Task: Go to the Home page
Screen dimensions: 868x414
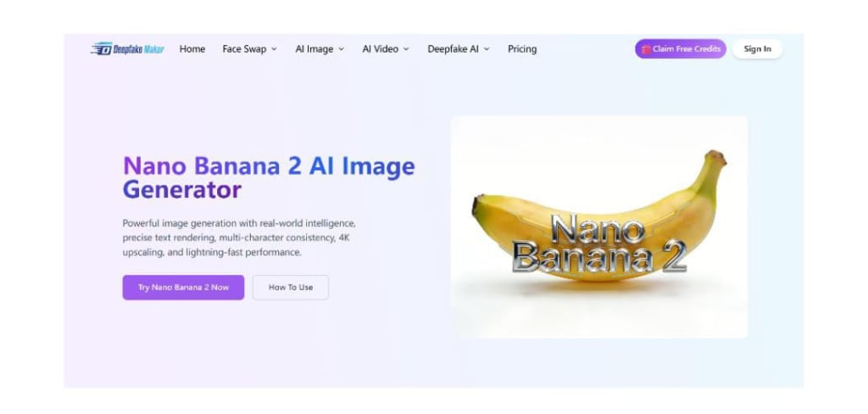Action: click(x=192, y=48)
